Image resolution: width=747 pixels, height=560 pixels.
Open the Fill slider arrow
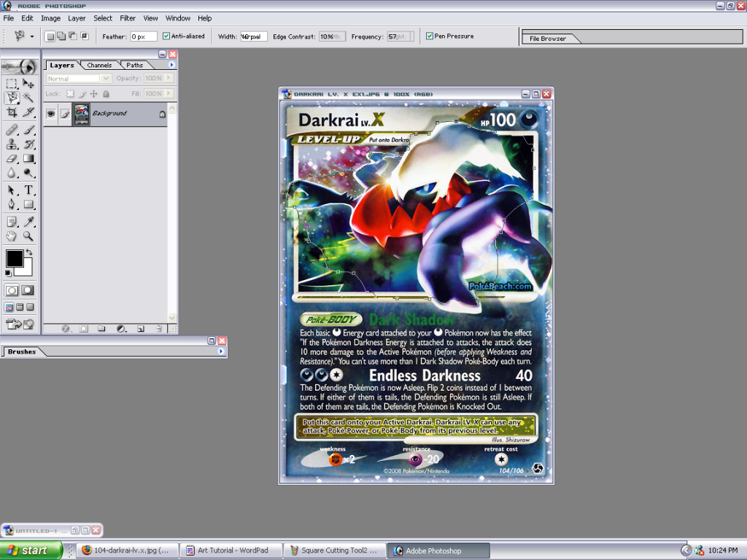pyautogui.click(x=169, y=93)
